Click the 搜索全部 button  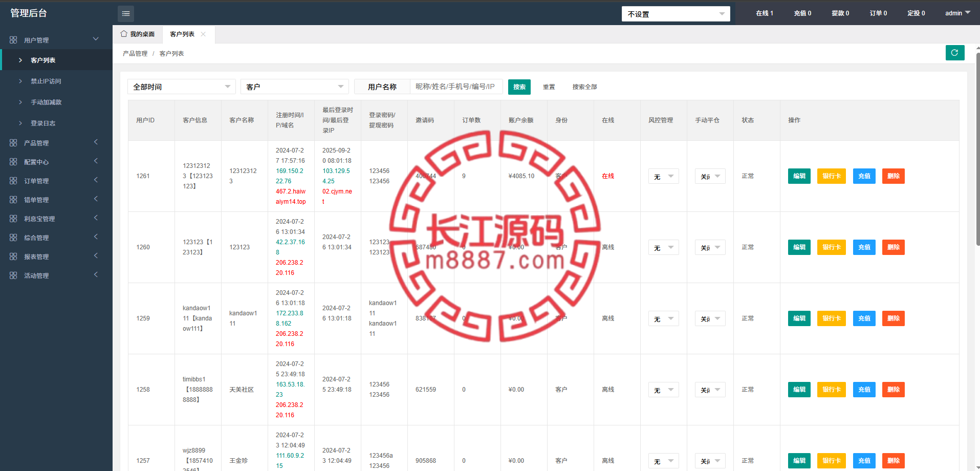click(x=584, y=87)
